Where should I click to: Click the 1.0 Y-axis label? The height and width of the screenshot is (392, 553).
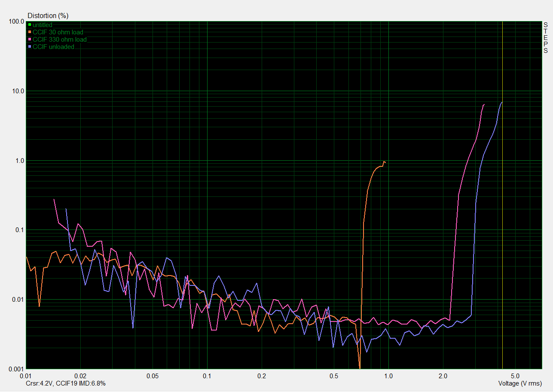coord(19,161)
